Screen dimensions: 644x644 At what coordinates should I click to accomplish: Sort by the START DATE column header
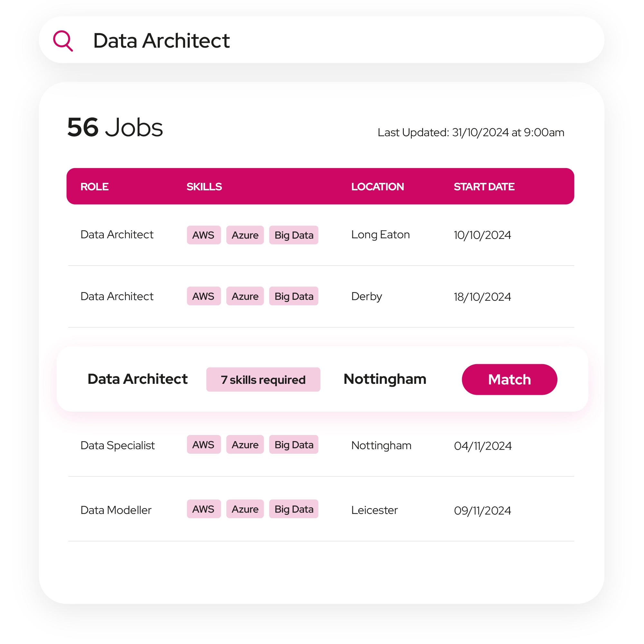pyautogui.click(x=484, y=187)
